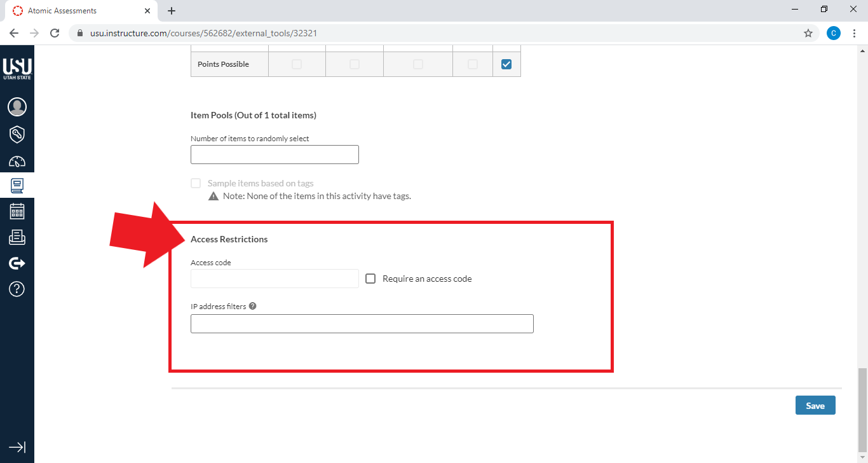Focus the IP address filters field
868x463 pixels.
(x=362, y=324)
